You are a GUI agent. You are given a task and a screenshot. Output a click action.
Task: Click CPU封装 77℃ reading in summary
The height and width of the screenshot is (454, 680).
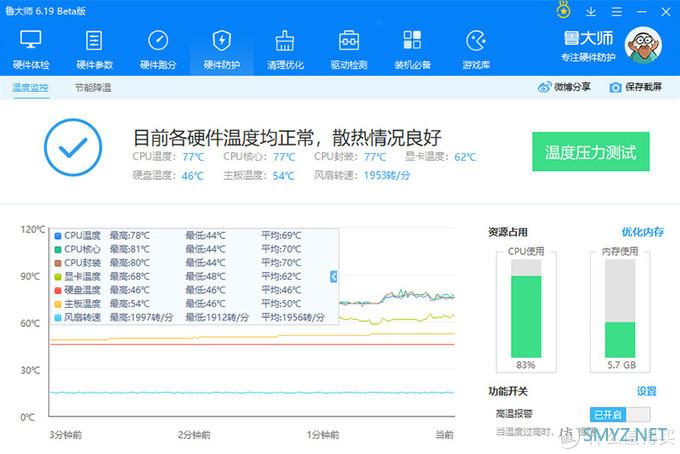pos(350,157)
